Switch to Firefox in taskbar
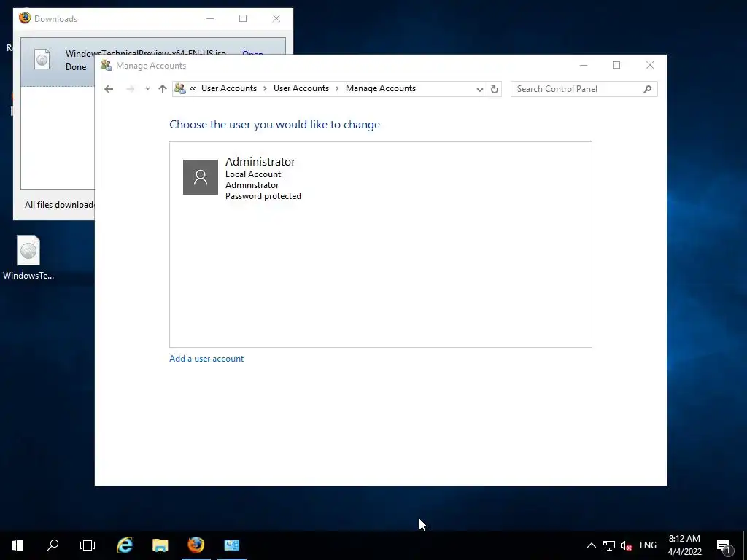 (x=196, y=545)
